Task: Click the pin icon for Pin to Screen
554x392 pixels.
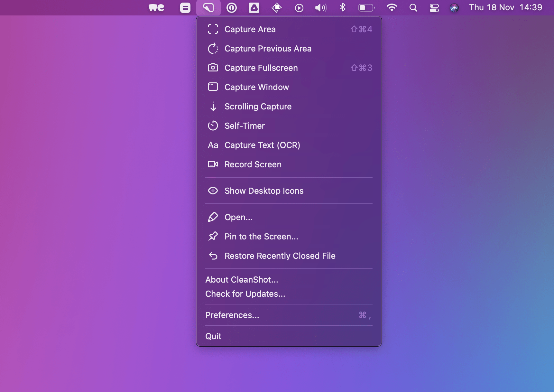Action: tap(213, 236)
